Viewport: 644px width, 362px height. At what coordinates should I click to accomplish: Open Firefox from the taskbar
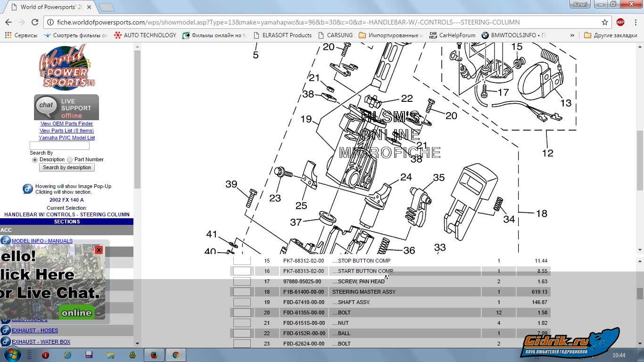(154, 355)
